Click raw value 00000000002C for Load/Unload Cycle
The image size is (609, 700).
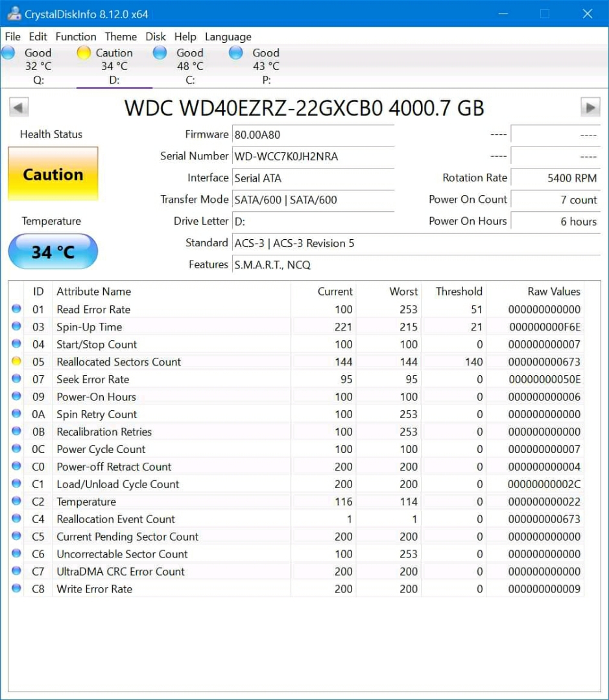pos(543,484)
